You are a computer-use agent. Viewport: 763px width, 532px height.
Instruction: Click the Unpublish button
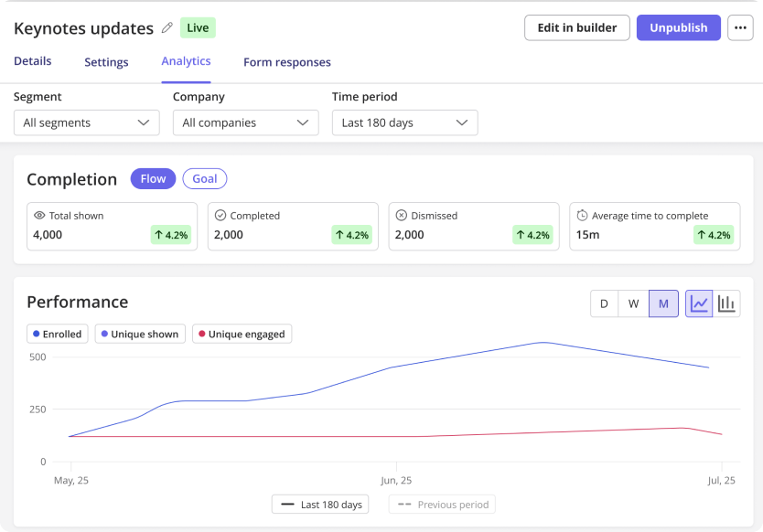678,27
